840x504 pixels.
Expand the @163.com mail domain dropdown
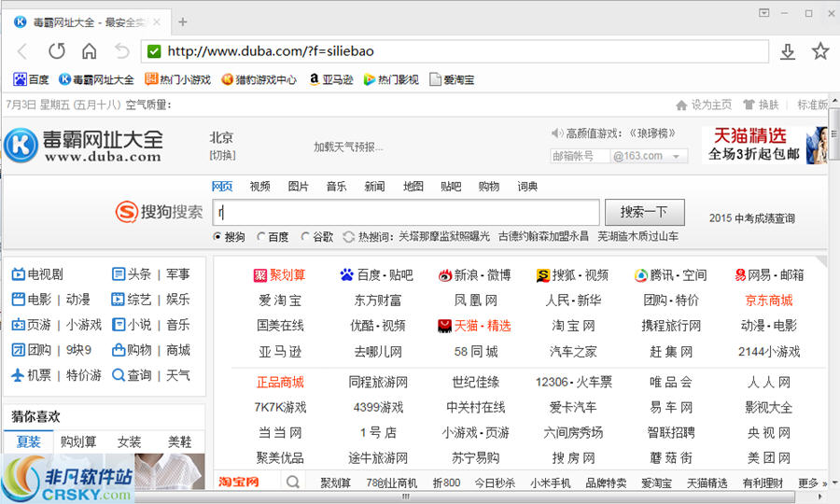(676, 156)
